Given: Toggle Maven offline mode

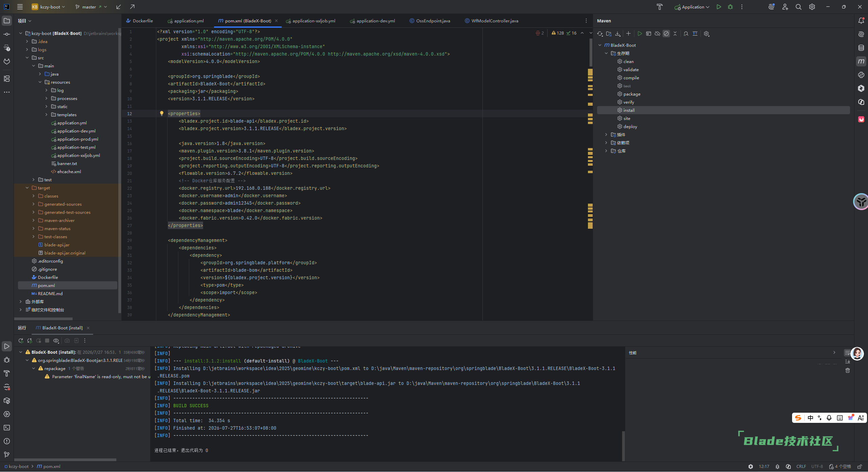Looking at the screenshot, I should coord(657,34).
